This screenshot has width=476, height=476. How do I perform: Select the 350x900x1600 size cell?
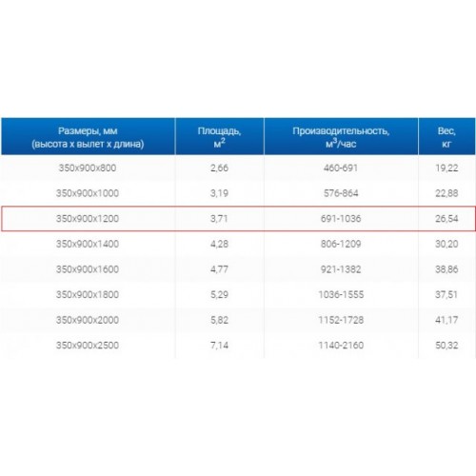point(88,269)
